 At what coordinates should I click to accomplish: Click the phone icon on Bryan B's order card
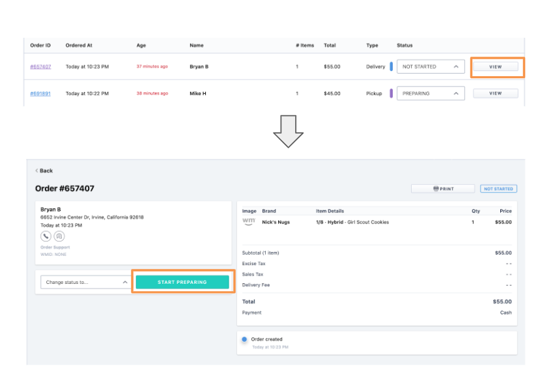pyautogui.click(x=46, y=236)
